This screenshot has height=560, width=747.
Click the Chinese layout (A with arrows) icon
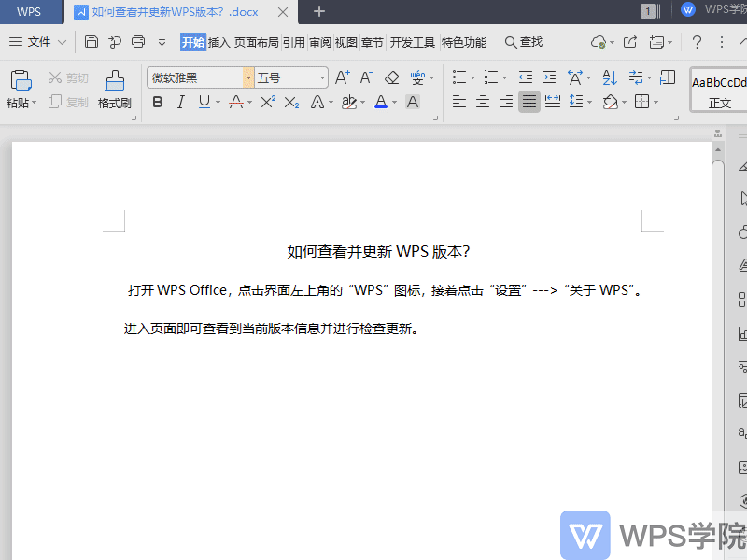(575, 77)
